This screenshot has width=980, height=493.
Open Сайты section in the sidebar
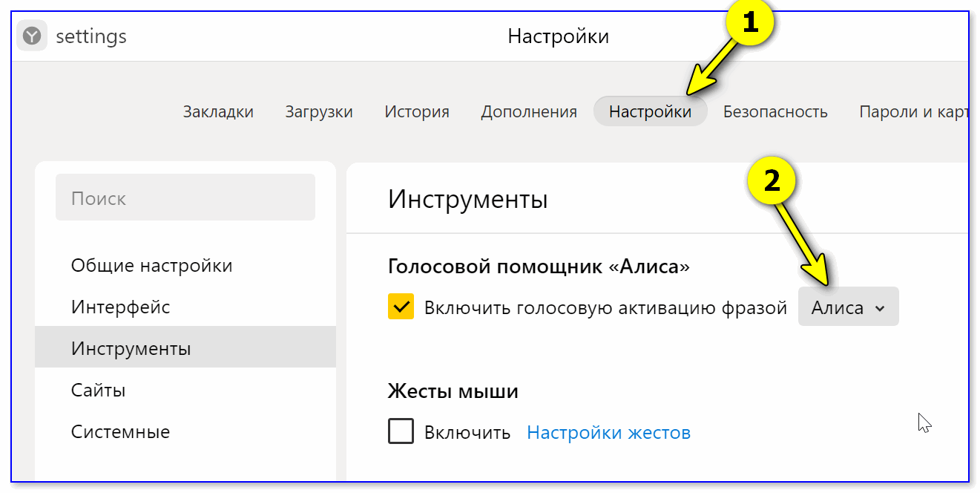click(x=185, y=390)
